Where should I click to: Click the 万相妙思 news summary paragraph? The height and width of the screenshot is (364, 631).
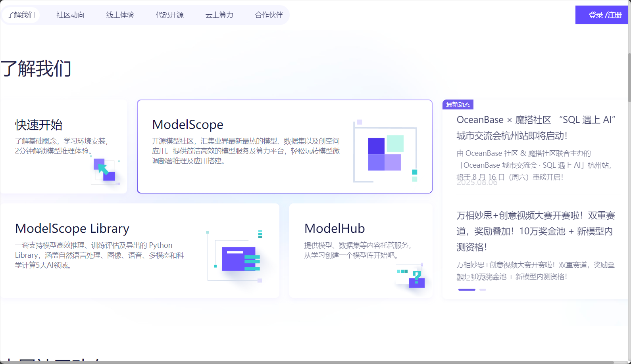pos(535,270)
